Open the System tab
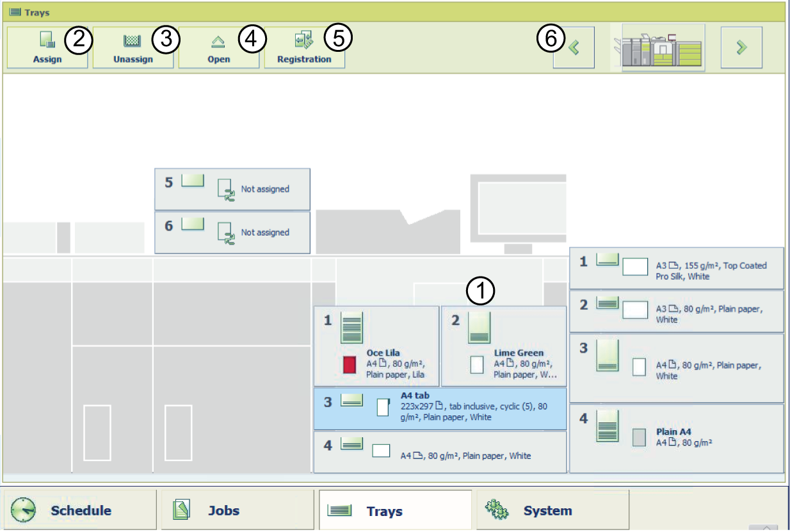Viewport: 790px width, 532px height. click(552, 510)
